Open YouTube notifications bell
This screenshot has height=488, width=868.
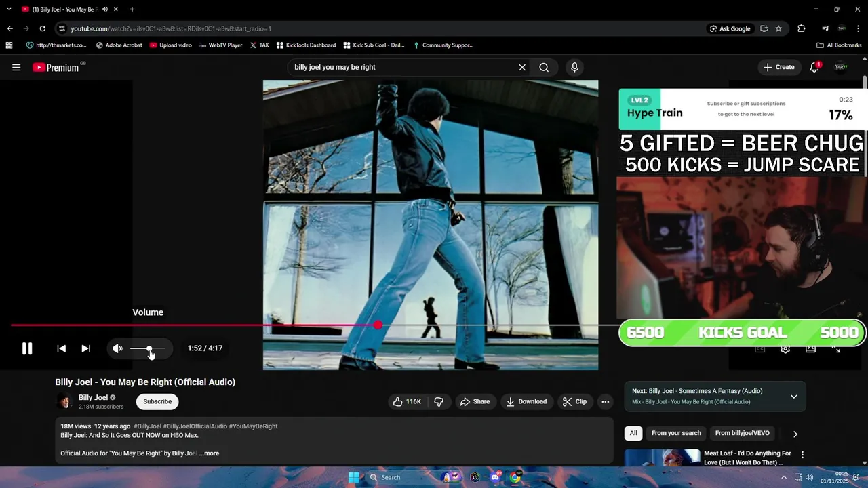click(x=814, y=67)
